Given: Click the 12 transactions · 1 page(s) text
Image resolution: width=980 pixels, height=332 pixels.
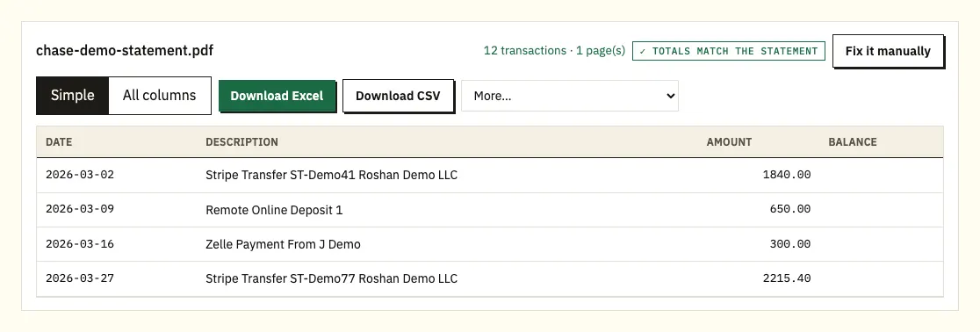Looking at the screenshot, I should point(554,51).
